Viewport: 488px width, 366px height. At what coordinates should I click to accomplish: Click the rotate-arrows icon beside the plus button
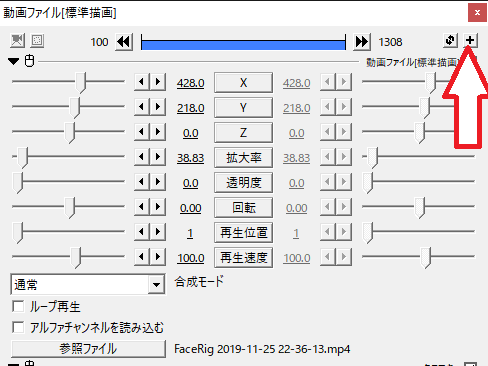[x=450, y=40]
